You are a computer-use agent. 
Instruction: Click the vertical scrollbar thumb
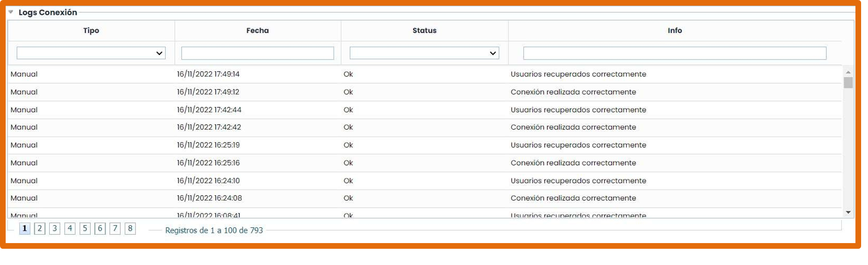pyautogui.click(x=848, y=82)
